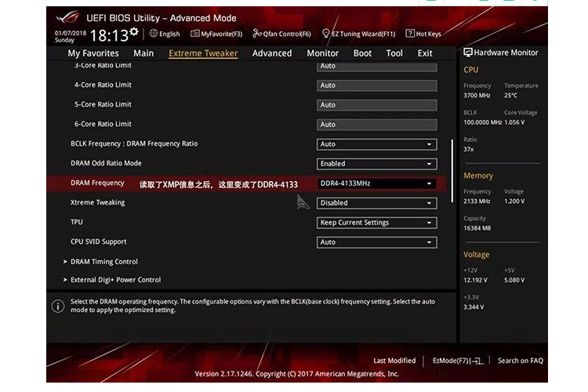Go to the Boot tab
The image size is (588, 392).
point(362,53)
